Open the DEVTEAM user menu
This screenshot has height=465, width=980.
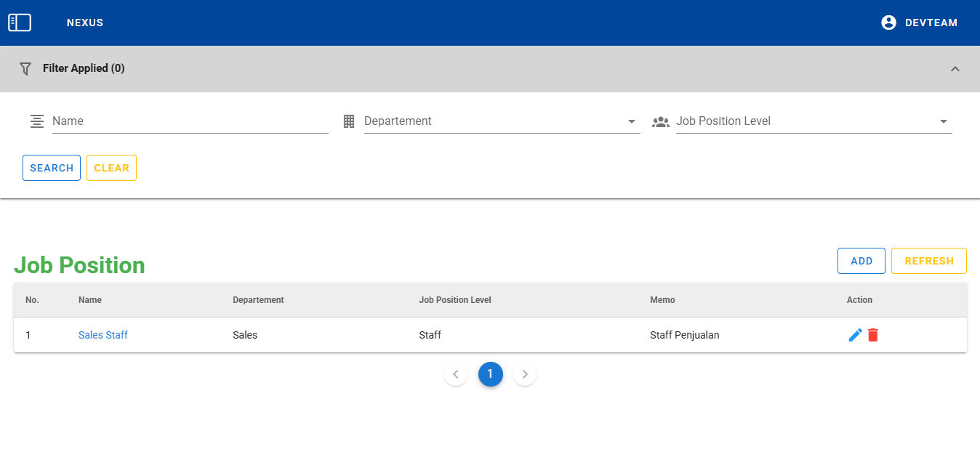[931, 23]
